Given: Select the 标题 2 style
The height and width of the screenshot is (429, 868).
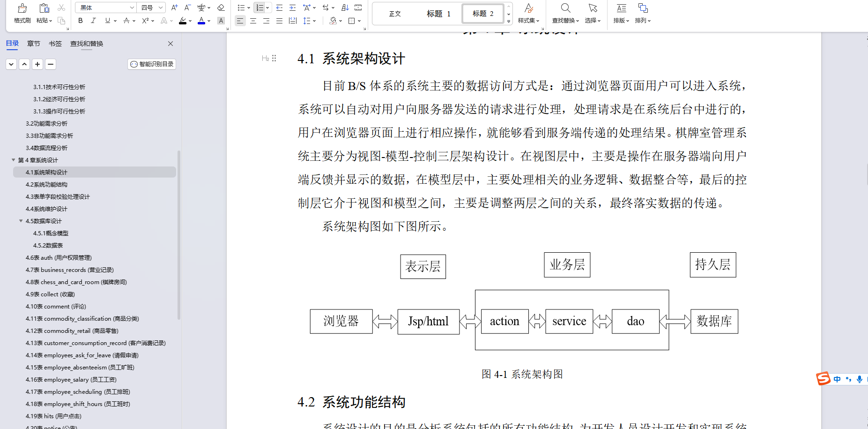Looking at the screenshot, I should coord(483,14).
